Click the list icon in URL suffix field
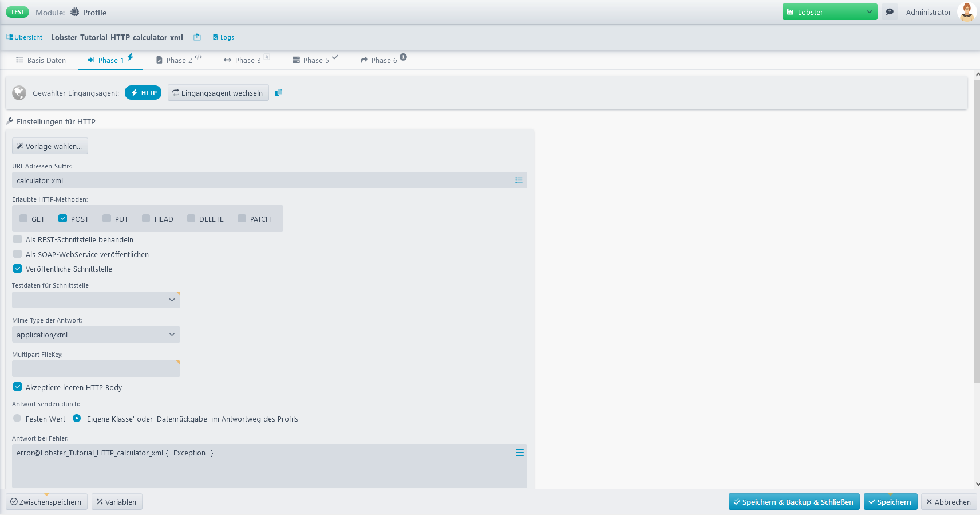 point(519,180)
